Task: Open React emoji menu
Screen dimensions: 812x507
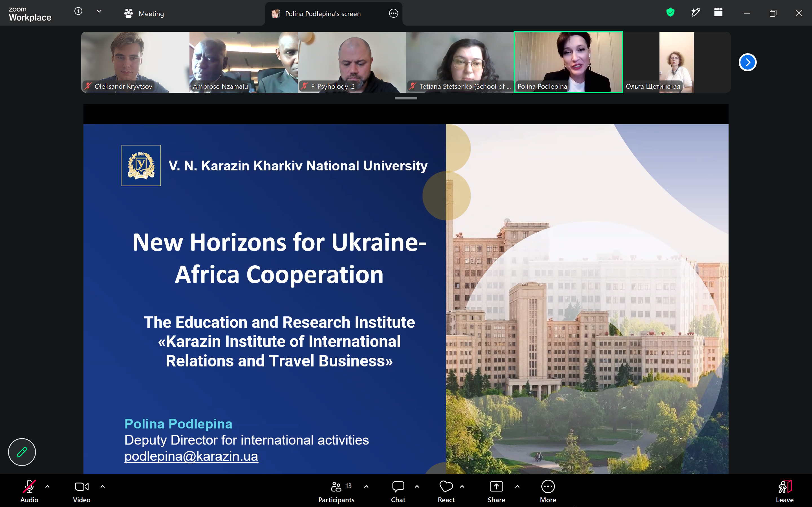Action: coord(446,491)
